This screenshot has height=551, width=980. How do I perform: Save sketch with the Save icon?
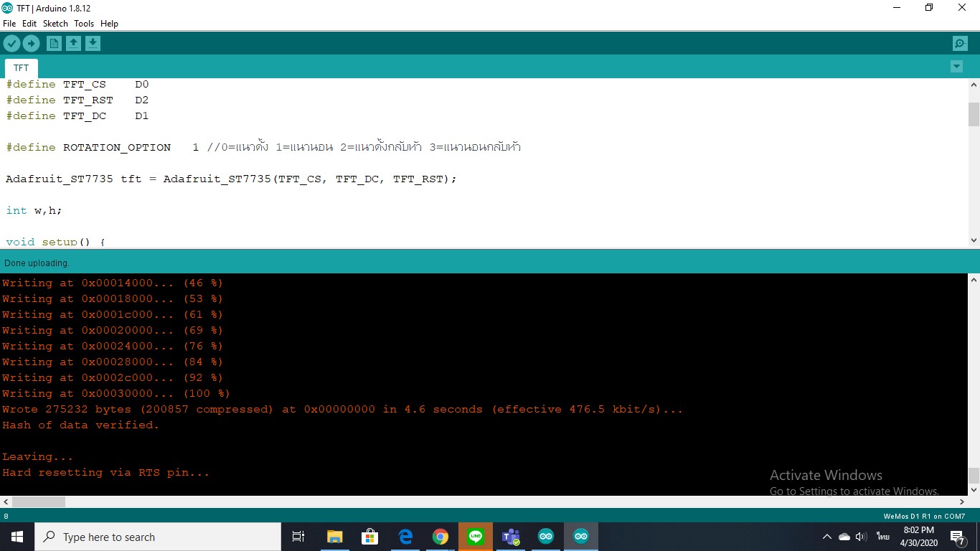coord(93,44)
